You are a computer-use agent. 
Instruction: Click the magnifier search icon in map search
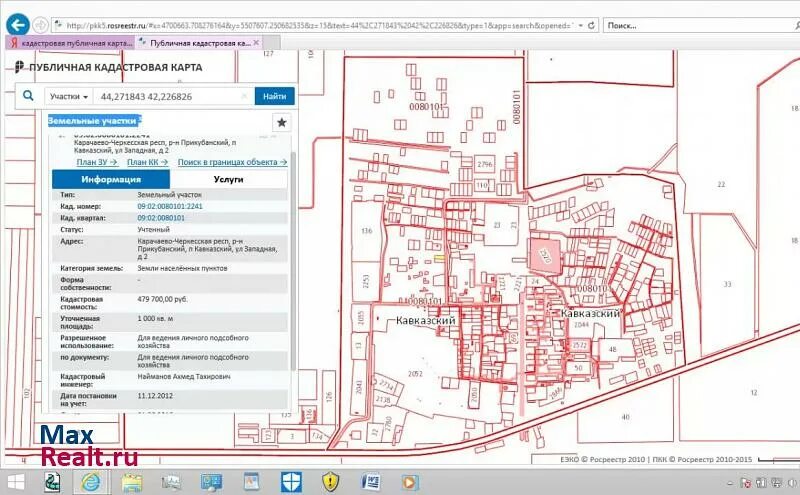click(29, 95)
